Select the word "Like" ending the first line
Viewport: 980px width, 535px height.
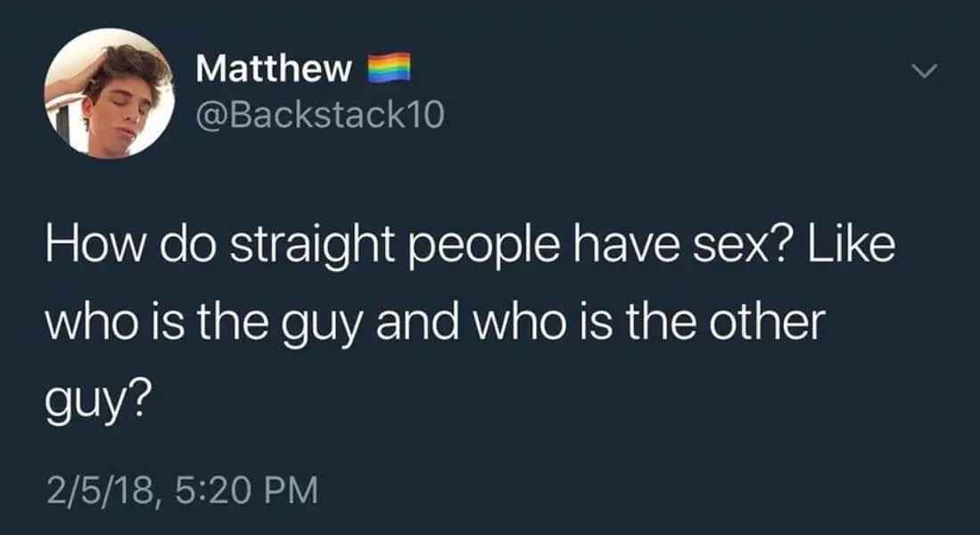click(852, 245)
